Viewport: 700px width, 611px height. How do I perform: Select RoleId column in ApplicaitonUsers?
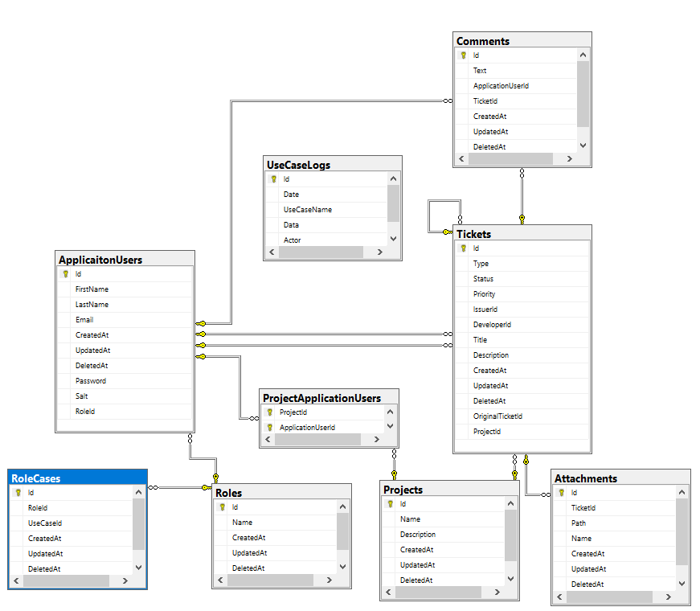(x=125, y=412)
